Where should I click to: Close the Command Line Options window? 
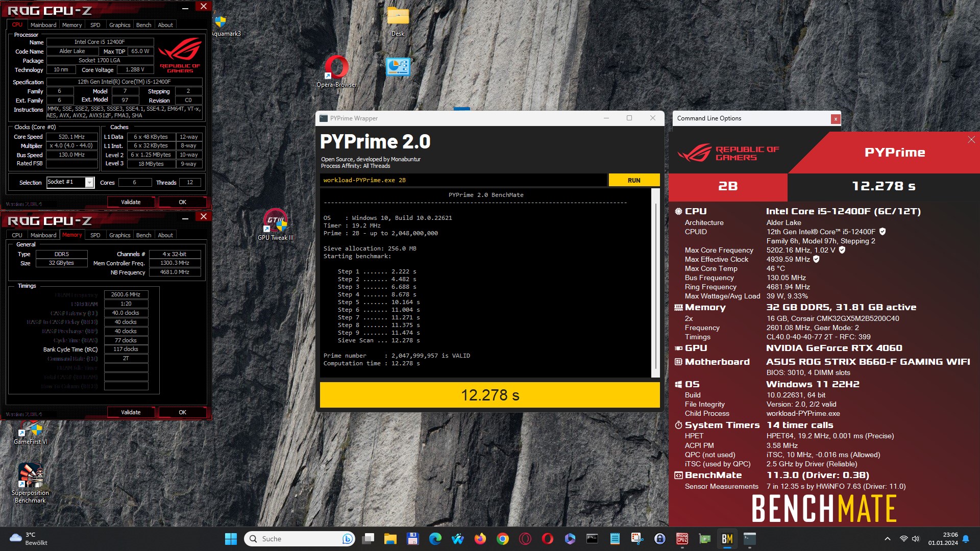pyautogui.click(x=836, y=119)
